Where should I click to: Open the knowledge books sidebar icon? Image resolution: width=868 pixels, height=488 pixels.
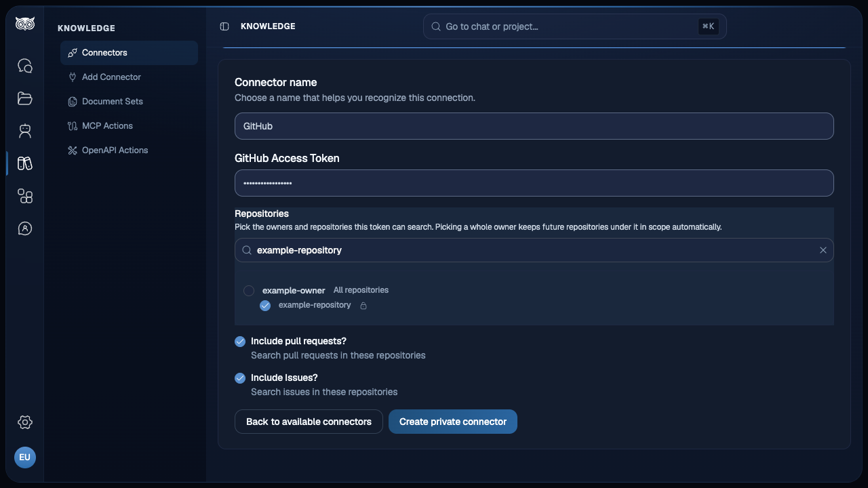(25, 163)
